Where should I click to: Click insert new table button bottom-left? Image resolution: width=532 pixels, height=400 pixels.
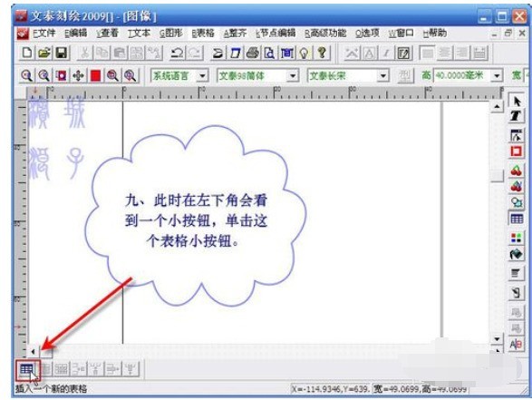click(26, 369)
